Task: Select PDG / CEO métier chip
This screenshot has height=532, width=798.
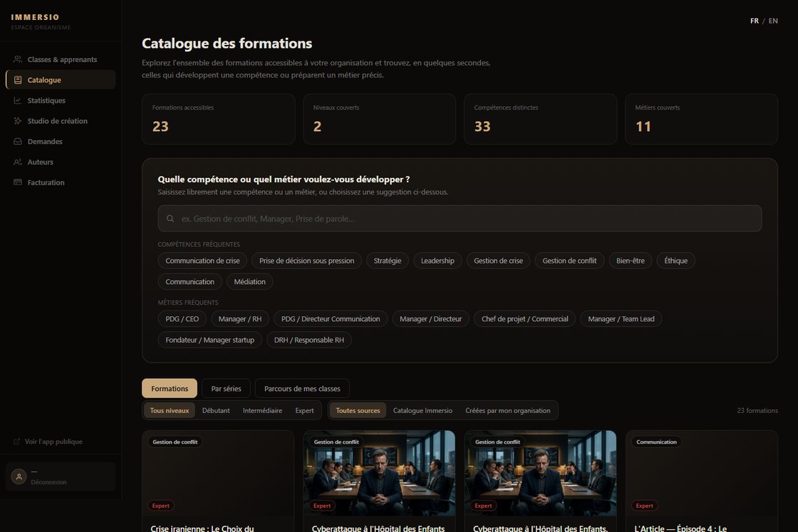Action: point(182,319)
